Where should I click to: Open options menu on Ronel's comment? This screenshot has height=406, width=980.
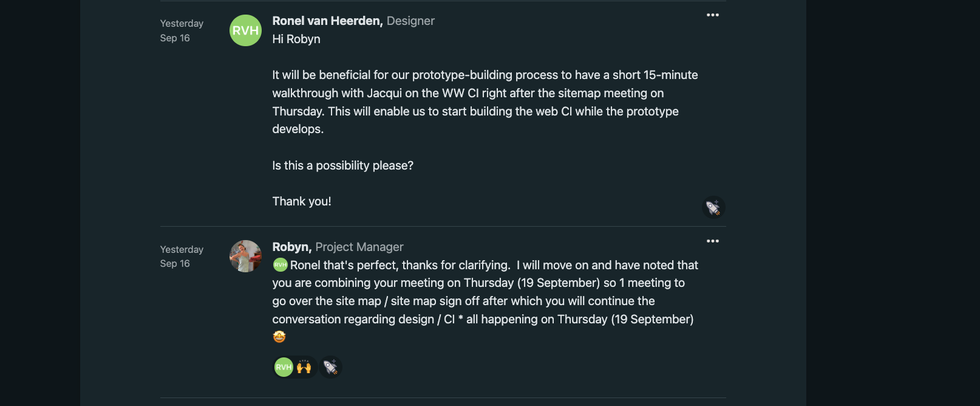point(712,15)
